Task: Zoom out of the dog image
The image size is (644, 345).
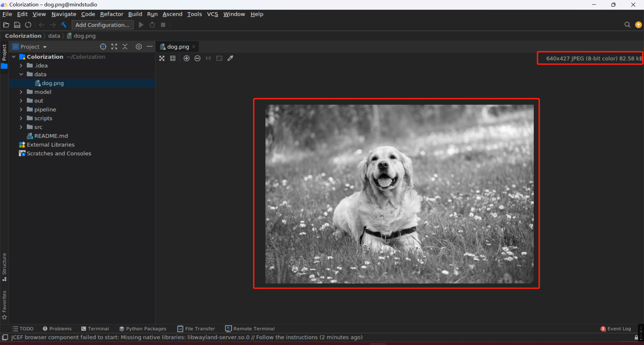Action: pos(198,58)
